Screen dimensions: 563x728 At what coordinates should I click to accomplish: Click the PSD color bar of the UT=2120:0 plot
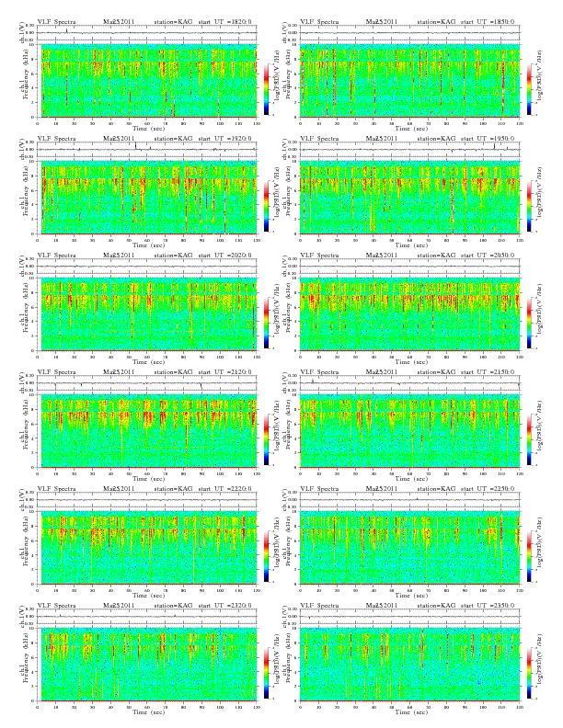266,440
